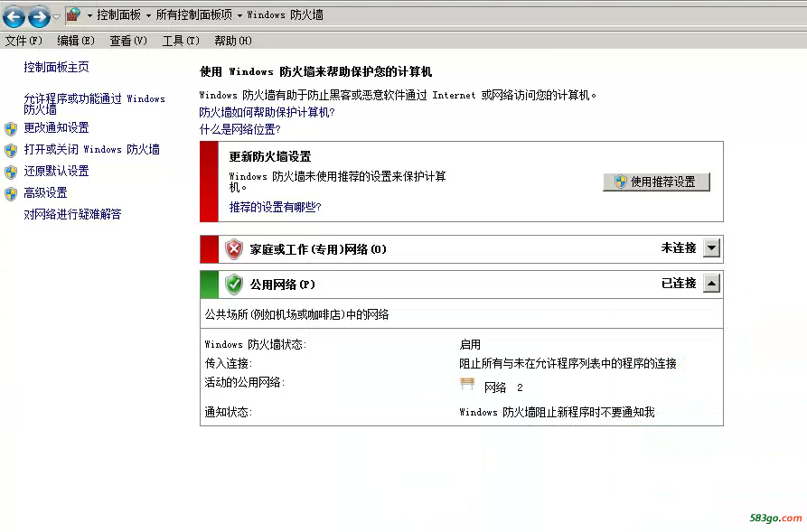Open 更改通知设置 link
The height and width of the screenshot is (532, 807).
click(x=57, y=127)
